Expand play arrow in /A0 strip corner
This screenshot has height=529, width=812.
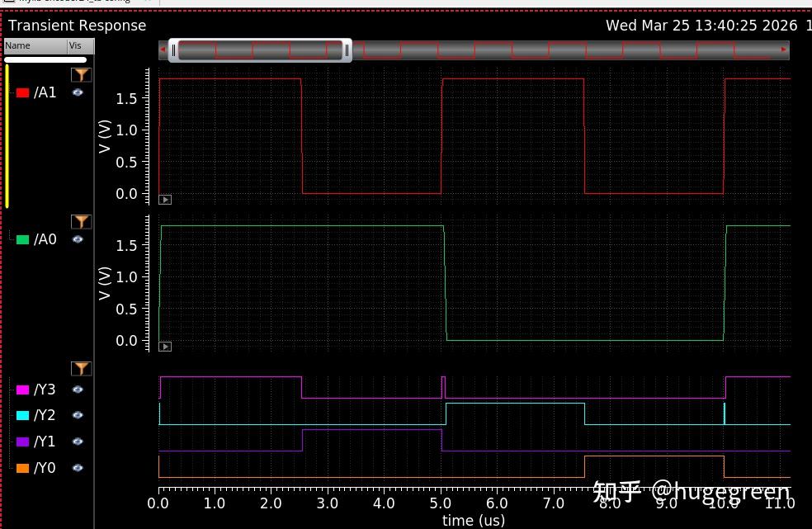click(x=165, y=347)
